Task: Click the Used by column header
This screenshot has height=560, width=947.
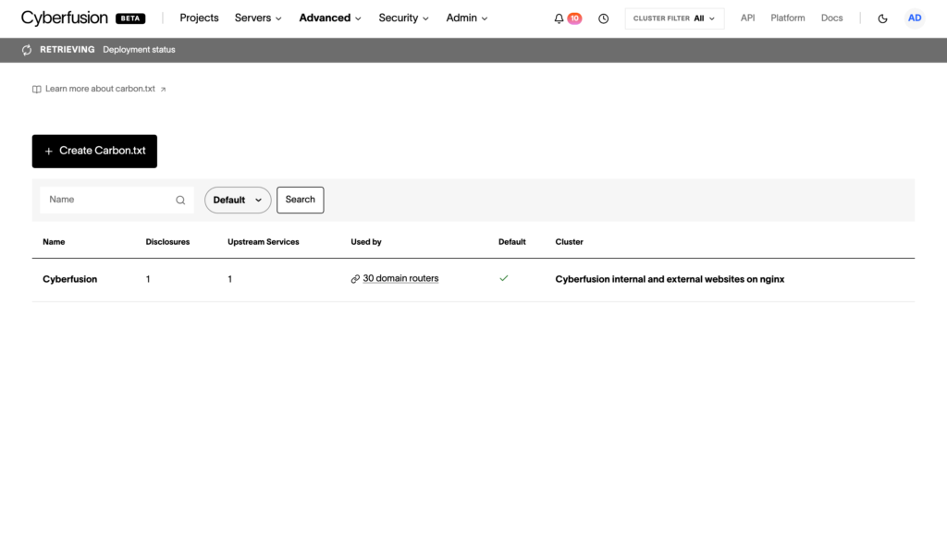Action: [366, 242]
